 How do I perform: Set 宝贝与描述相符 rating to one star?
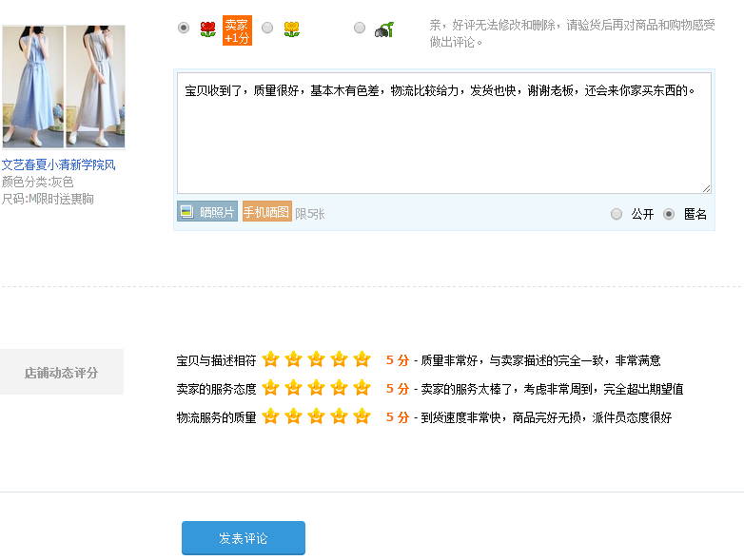pos(270,359)
